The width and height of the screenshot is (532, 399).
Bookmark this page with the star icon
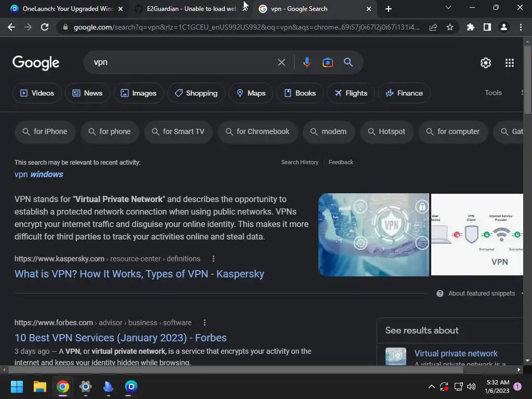click(450, 27)
